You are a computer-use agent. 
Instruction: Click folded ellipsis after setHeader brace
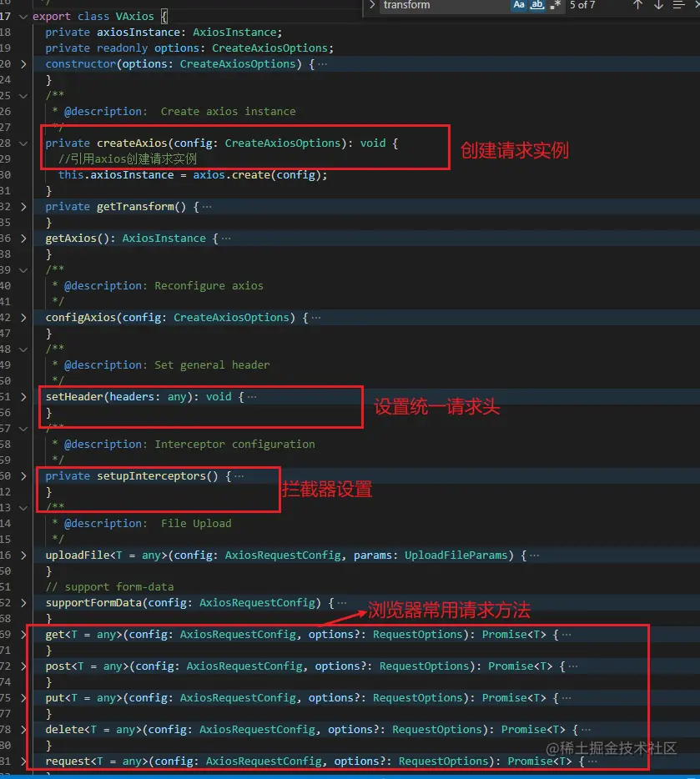click(252, 397)
